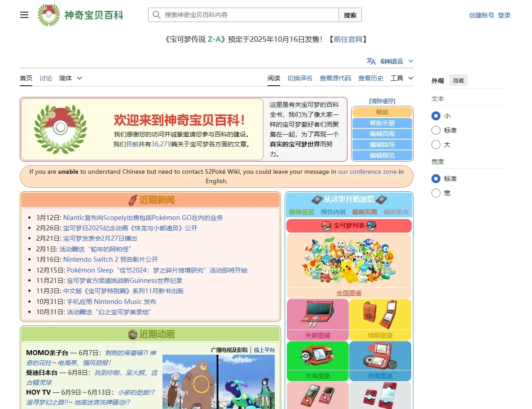Image resolution: width=532 pixels, height=409 pixels.
Task: Open the our conference zone link
Action: coord(367,172)
